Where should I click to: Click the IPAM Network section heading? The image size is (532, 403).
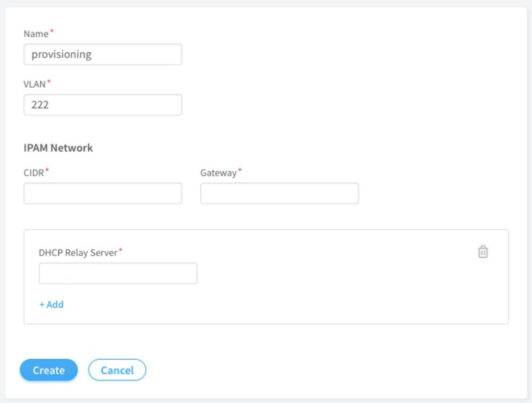pos(58,148)
